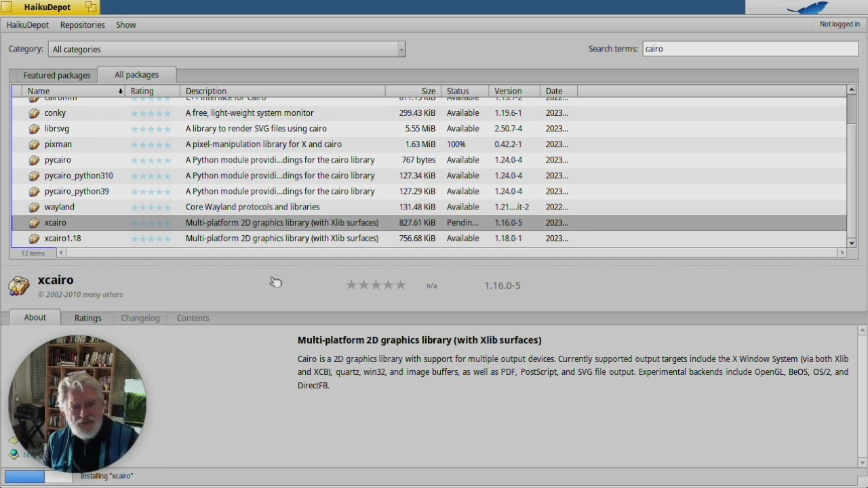
Task: Sort packages by Name column header
Action: tap(73, 91)
